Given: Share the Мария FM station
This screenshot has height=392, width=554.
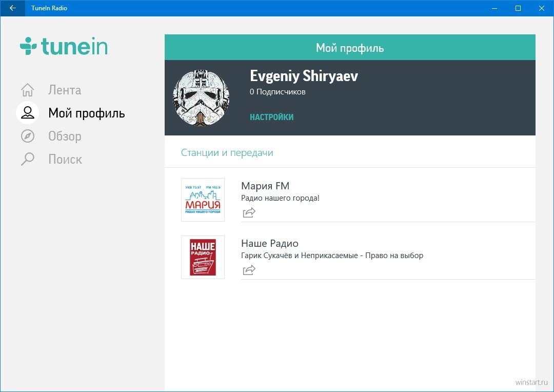Looking at the screenshot, I should point(249,212).
